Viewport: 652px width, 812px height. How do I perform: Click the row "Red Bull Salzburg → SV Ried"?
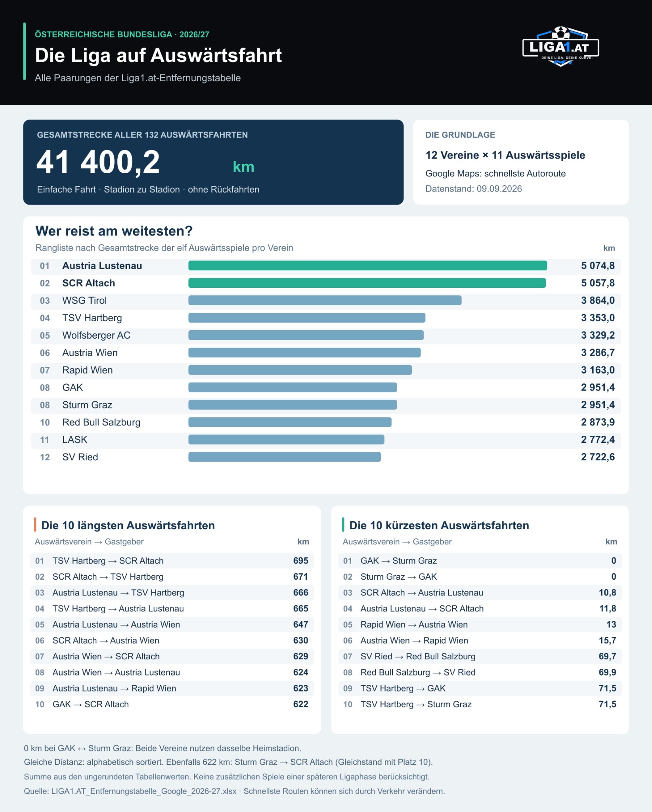click(x=480, y=672)
